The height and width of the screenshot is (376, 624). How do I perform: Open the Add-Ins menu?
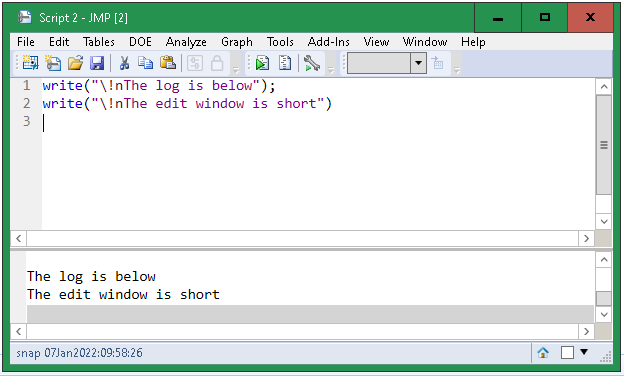(x=328, y=42)
